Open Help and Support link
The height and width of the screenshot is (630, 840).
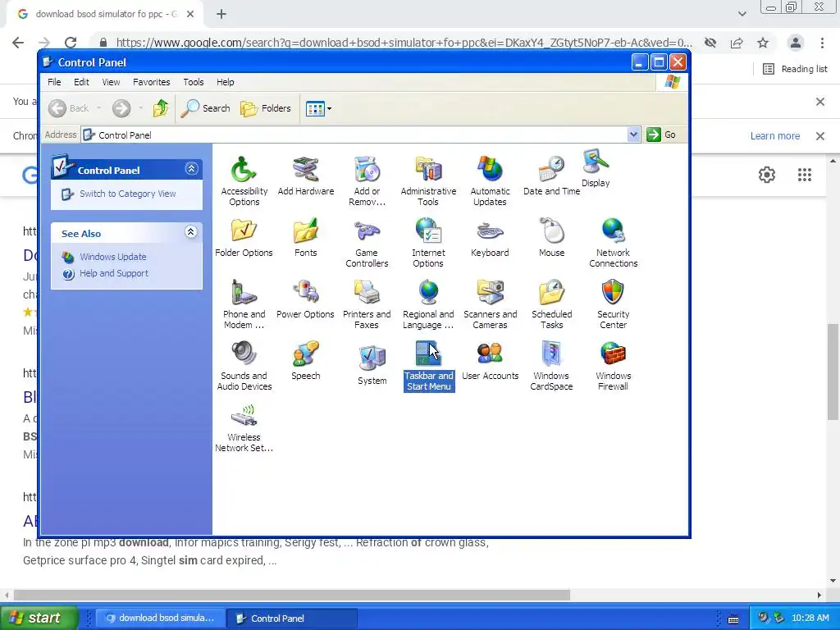click(x=113, y=273)
